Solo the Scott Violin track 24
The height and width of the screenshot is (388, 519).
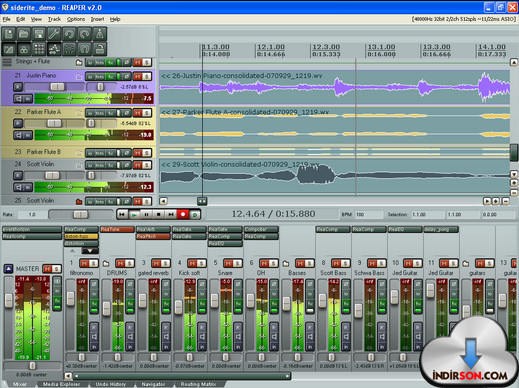[x=147, y=165]
